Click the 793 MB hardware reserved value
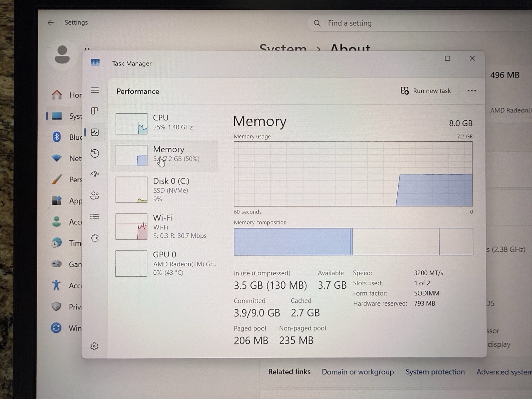The image size is (532, 399). tap(425, 303)
